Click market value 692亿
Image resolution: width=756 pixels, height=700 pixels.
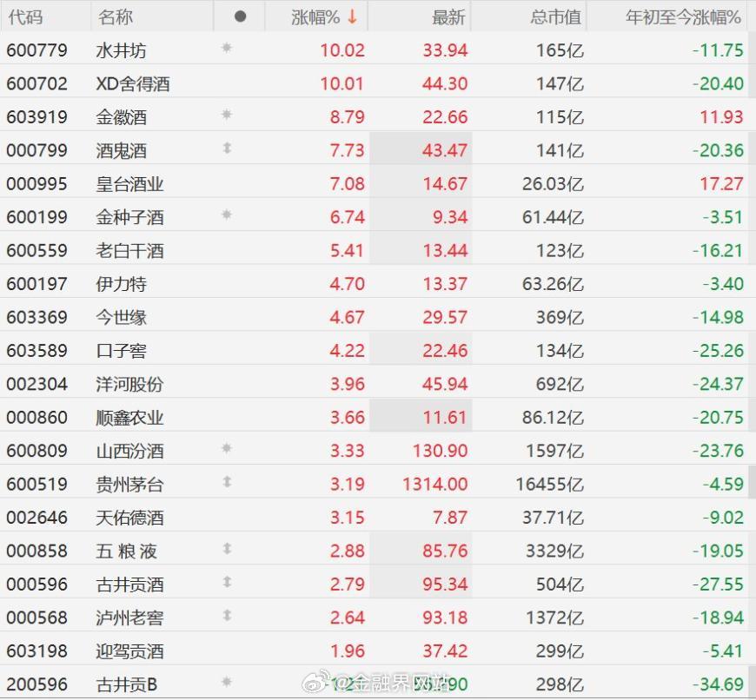[x=560, y=384]
